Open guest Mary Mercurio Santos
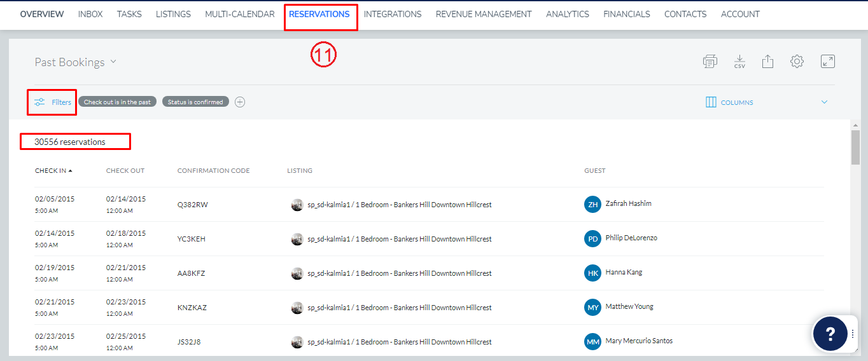The width and height of the screenshot is (868, 361). pyautogui.click(x=639, y=341)
